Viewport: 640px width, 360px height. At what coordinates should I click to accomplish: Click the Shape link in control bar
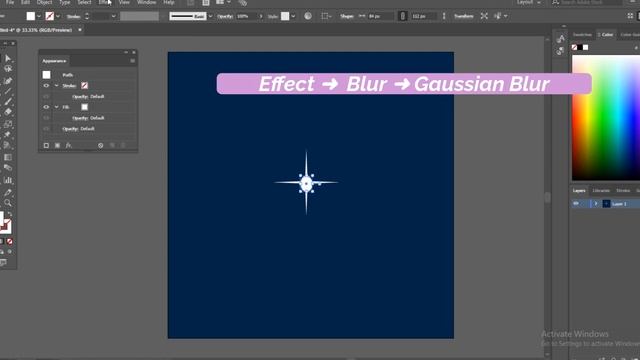tap(347, 16)
